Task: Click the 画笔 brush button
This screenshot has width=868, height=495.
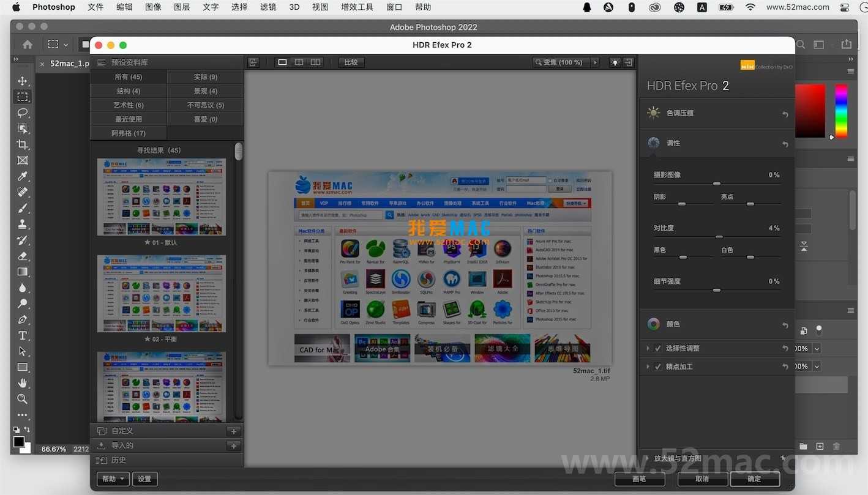Action: click(x=640, y=479)
